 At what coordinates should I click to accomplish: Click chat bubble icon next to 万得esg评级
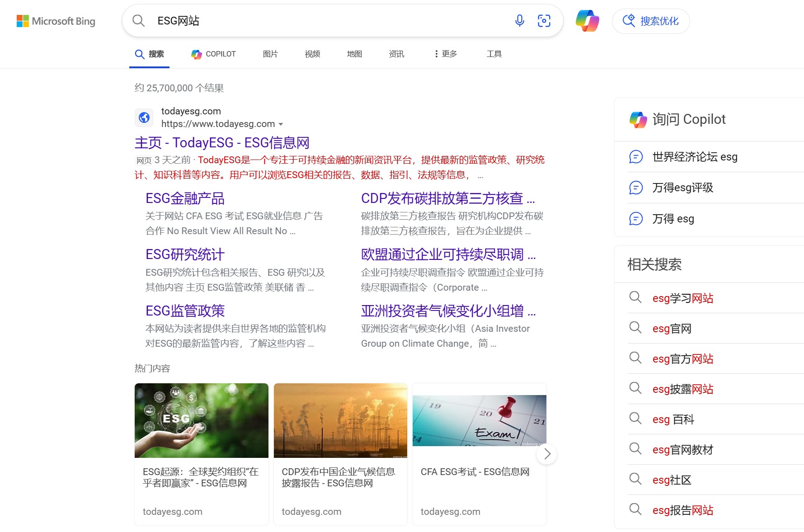tap(636, 188)
